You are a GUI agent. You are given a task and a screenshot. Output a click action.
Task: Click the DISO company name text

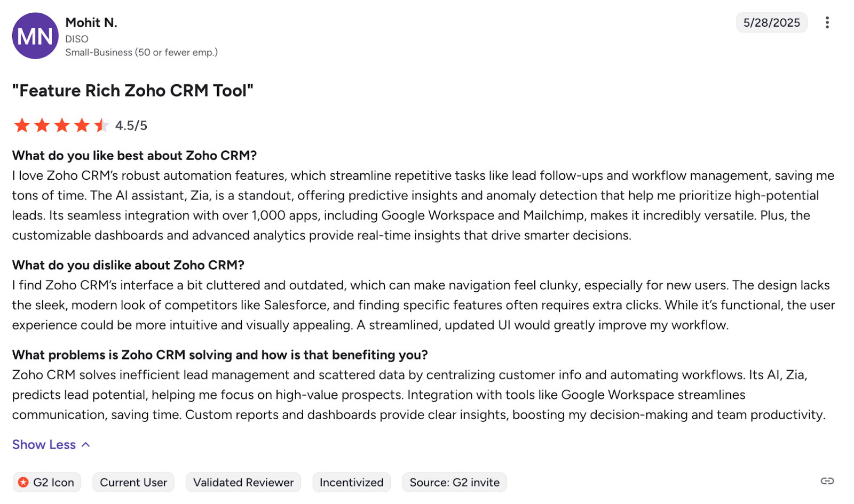[76, 38]
